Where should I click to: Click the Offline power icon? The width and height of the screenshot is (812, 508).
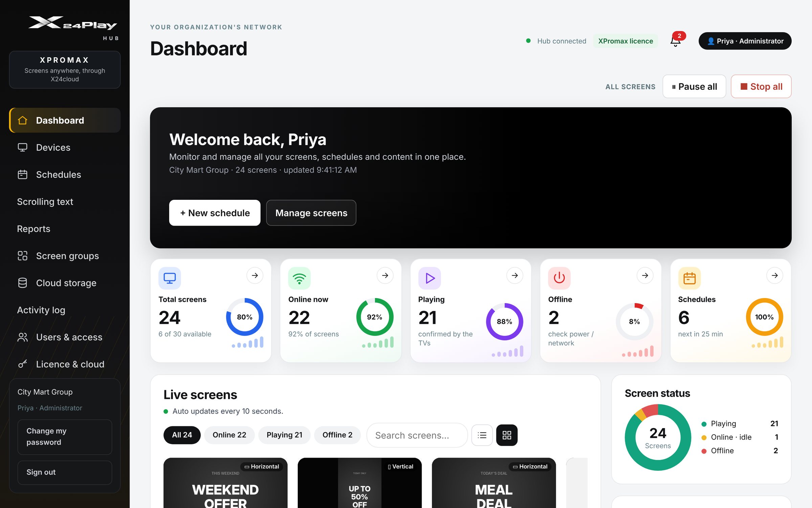[x=559, y=278]
